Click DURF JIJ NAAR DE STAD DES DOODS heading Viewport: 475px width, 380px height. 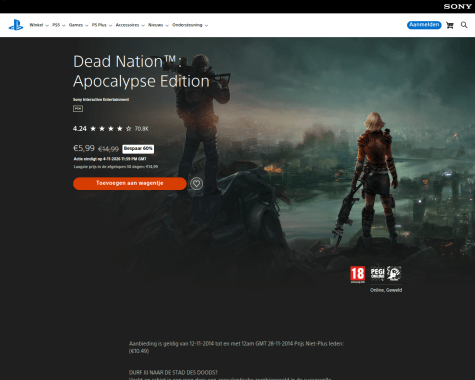coord(173,372)
